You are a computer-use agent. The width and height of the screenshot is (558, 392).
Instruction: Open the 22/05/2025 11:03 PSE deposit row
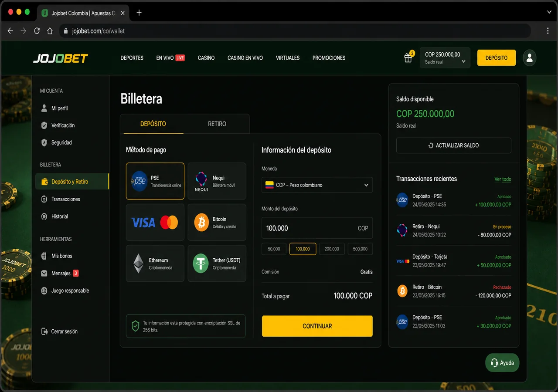[454, 321]
